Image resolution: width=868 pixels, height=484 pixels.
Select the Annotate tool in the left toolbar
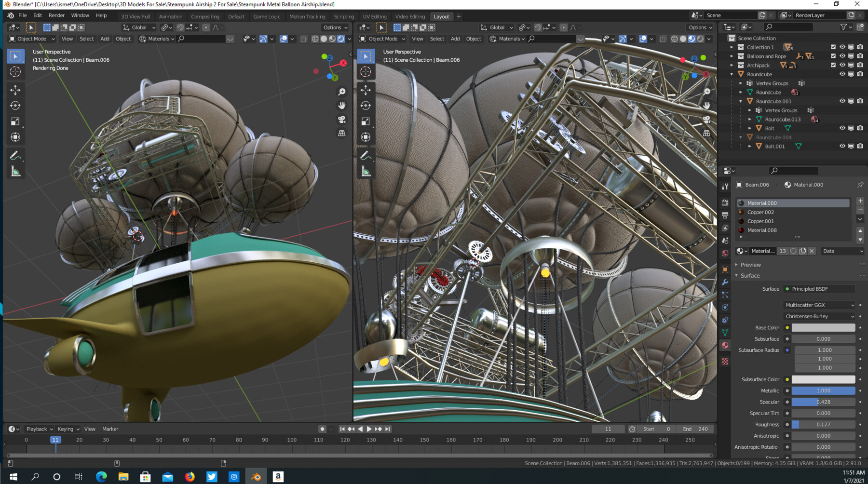tap(16, 155)
